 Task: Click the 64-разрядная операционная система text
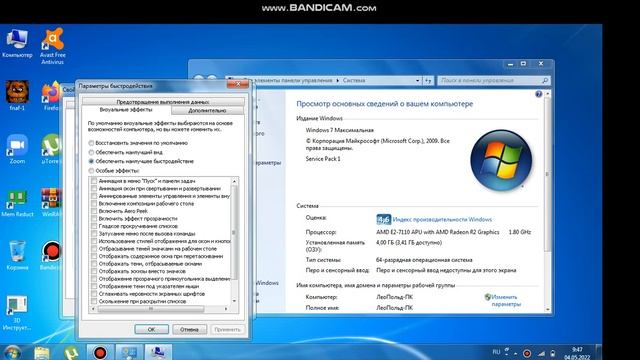[424, 260]
